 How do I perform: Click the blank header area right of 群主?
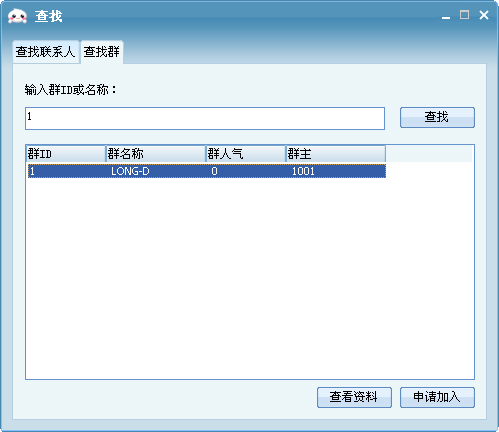[429, 154]
